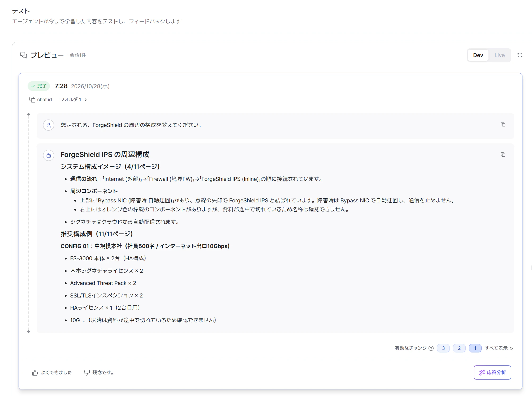Click the FS-3000 本体 × 2台 list item

[x=108, y=258]
